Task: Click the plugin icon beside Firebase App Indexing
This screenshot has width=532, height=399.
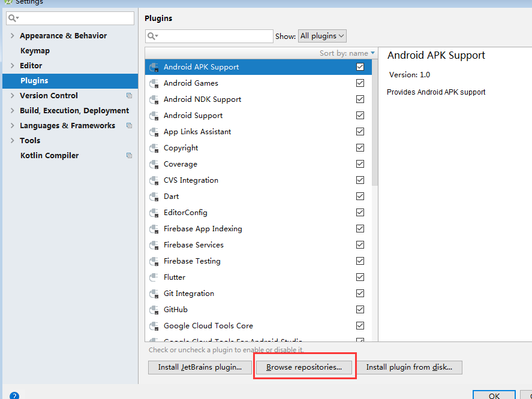Action: pyautogui.click(x=154, y=229)
